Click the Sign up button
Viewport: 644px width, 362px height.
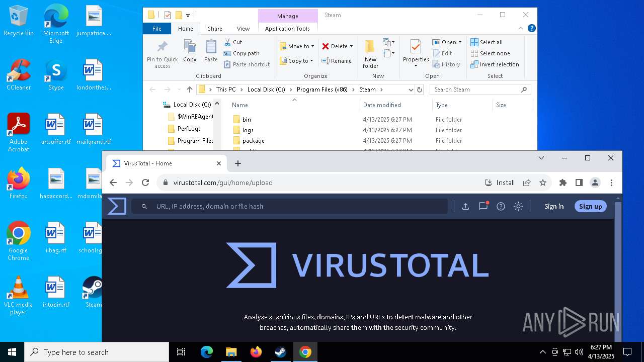pyautogui.click(x=590, y=206)
